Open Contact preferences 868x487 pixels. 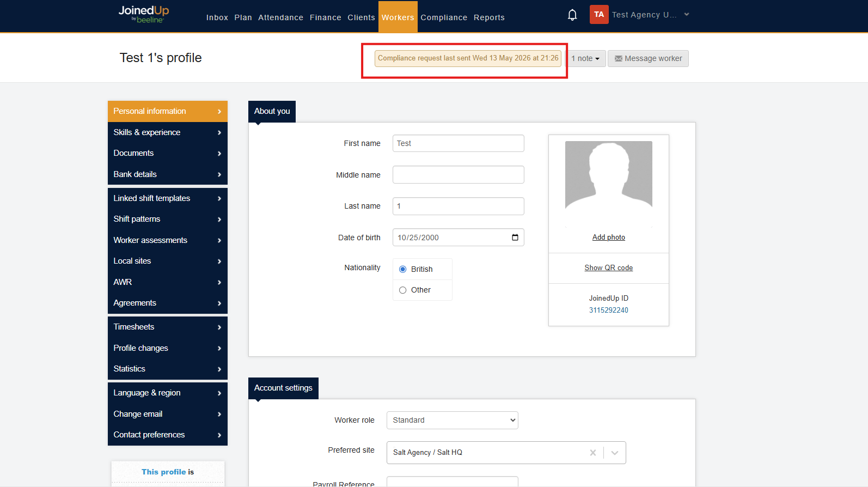168,435
